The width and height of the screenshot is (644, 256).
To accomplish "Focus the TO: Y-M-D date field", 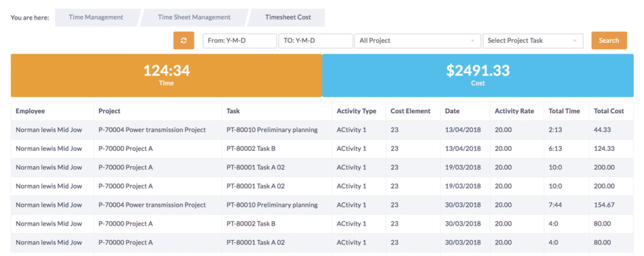I will click(316, 41).
